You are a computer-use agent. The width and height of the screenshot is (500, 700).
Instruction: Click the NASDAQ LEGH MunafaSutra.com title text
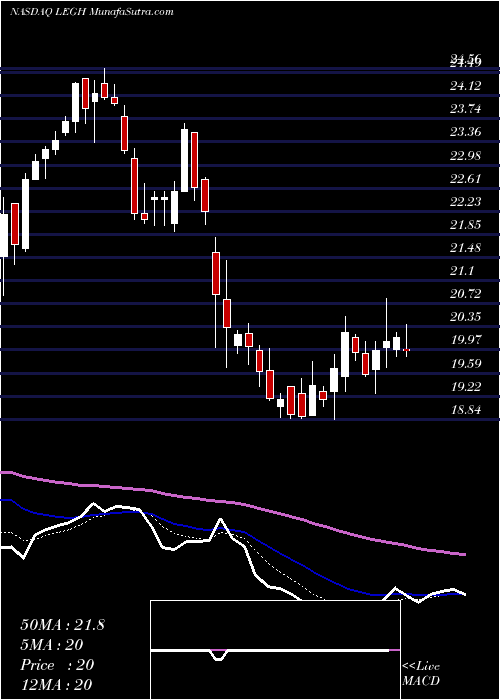point(92,12)
